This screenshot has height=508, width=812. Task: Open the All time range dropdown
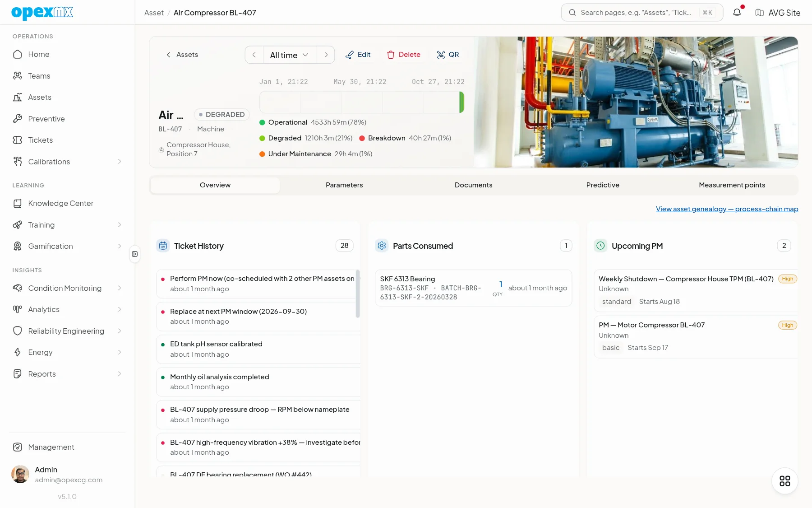290,55
